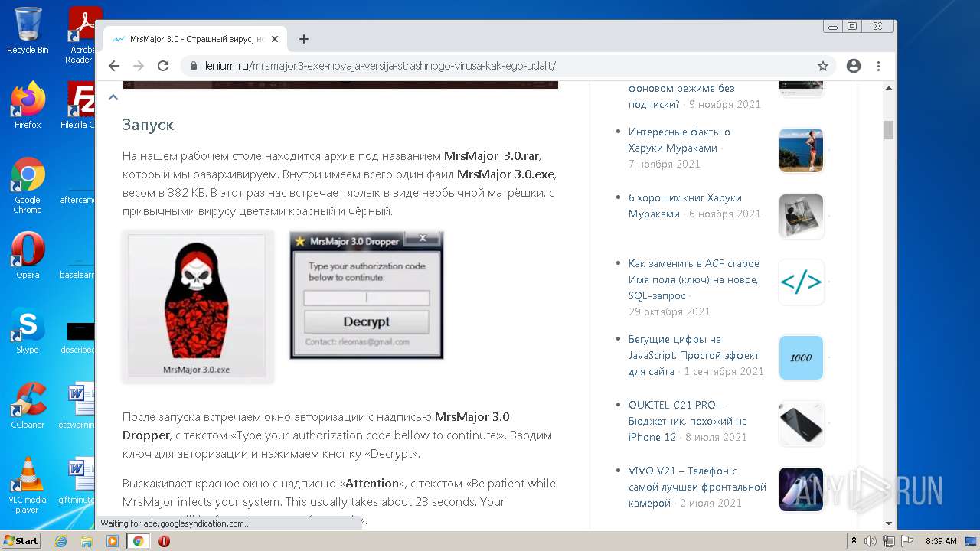Open a new tab with plus button
Screen dimensions: 980x551
pyautogui.click(x=304, y=39)
